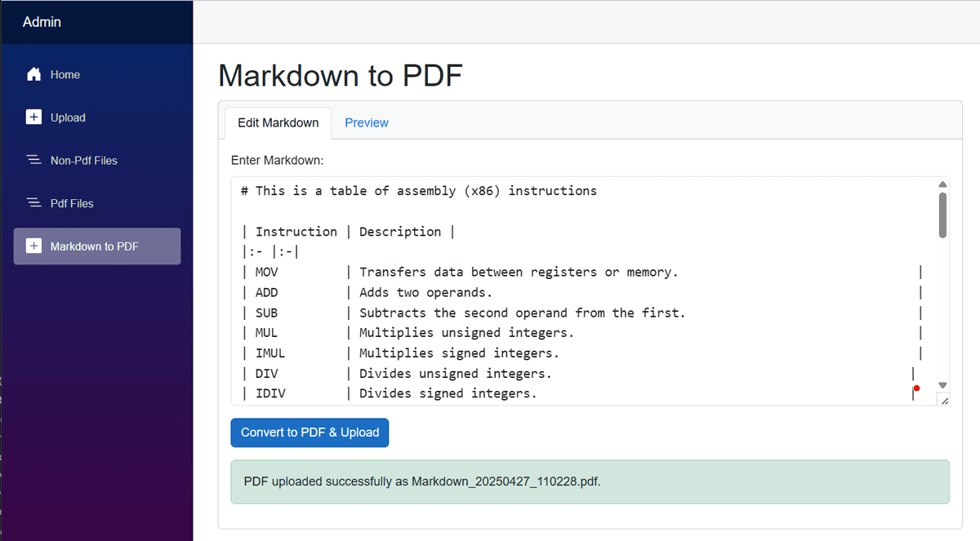Select the Edit Markdown tab
The height and width of the screenshot is (541, 980).
[278, 122]
